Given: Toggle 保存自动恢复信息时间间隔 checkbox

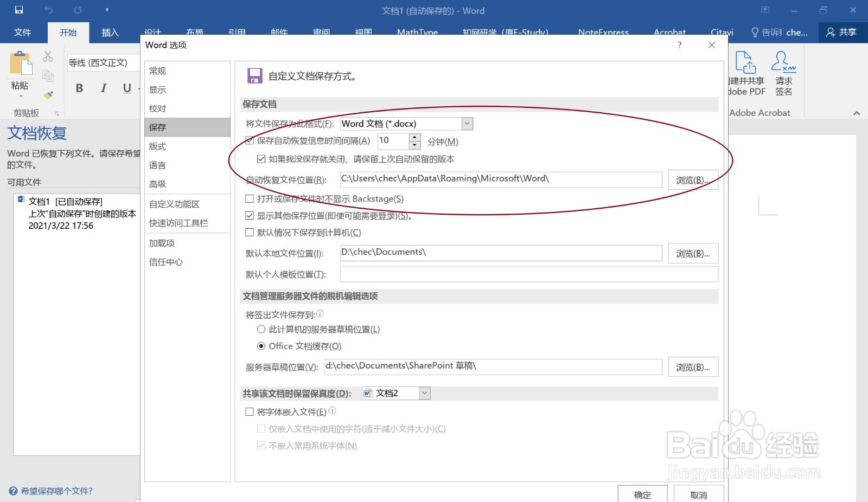Looking at the screenshot, I should tap(250, 140).
